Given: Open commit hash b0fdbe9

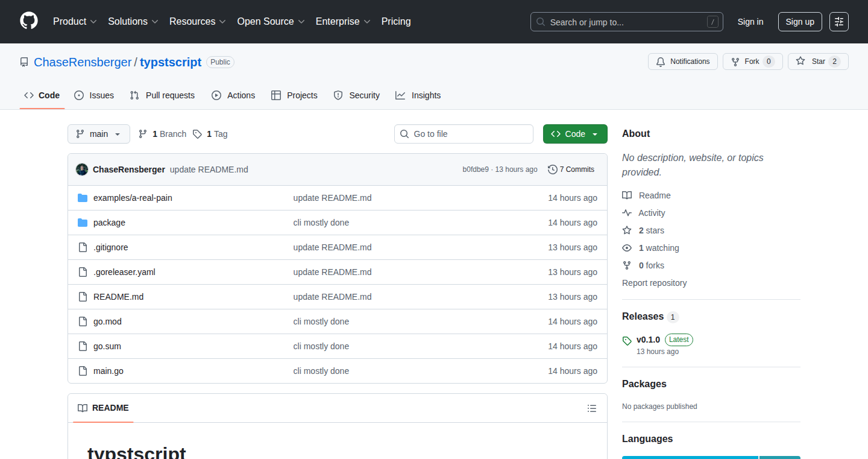Looking at the screenshot, I should [x=476, y=169].
